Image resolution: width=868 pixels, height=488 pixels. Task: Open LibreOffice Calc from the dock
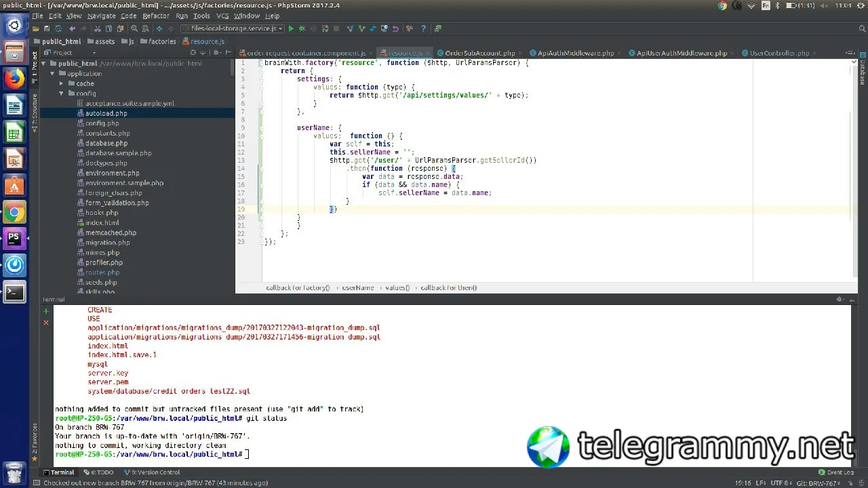(14, 132)
